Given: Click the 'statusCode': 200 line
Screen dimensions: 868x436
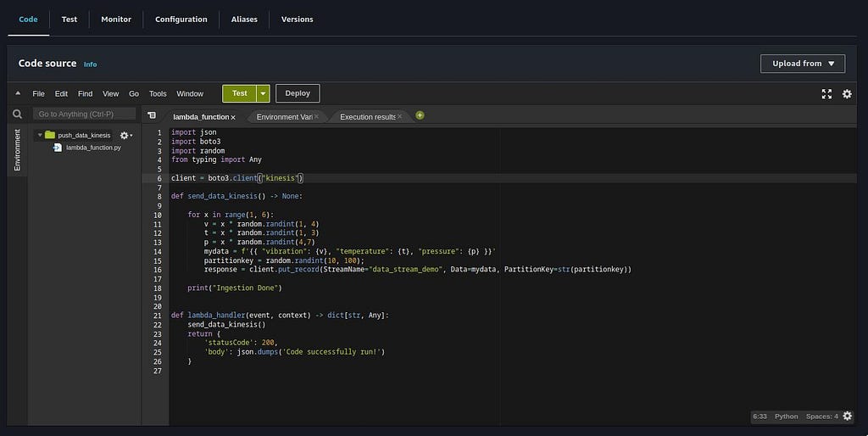Looking at the screenshot, I should click(241, 343).
